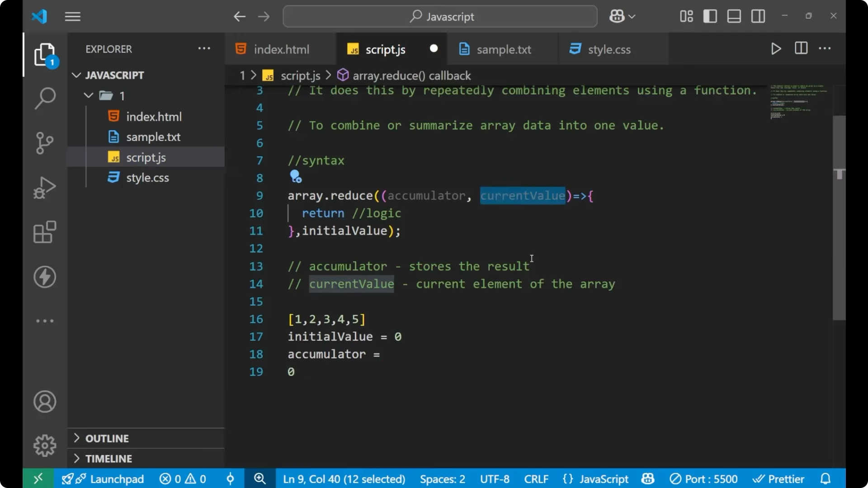Toggle the bottom panel visibility
This screenshot has height=488, width=868.
point(733,16)
